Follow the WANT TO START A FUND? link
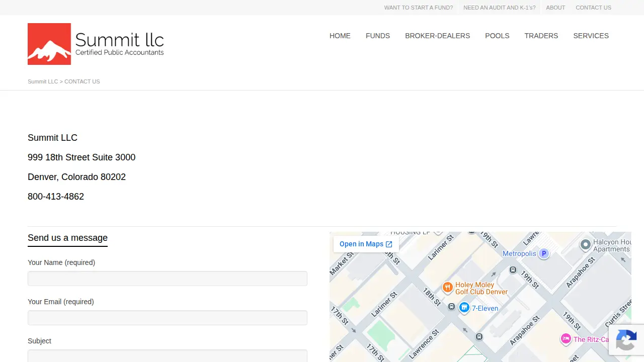644x362 pixels. click(x=419, y=8)
